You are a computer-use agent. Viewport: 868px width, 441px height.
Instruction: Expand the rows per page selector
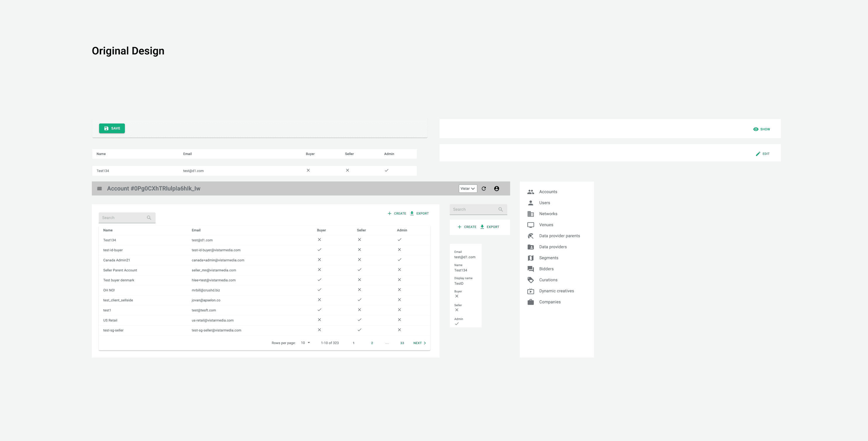tap(305, 343)
